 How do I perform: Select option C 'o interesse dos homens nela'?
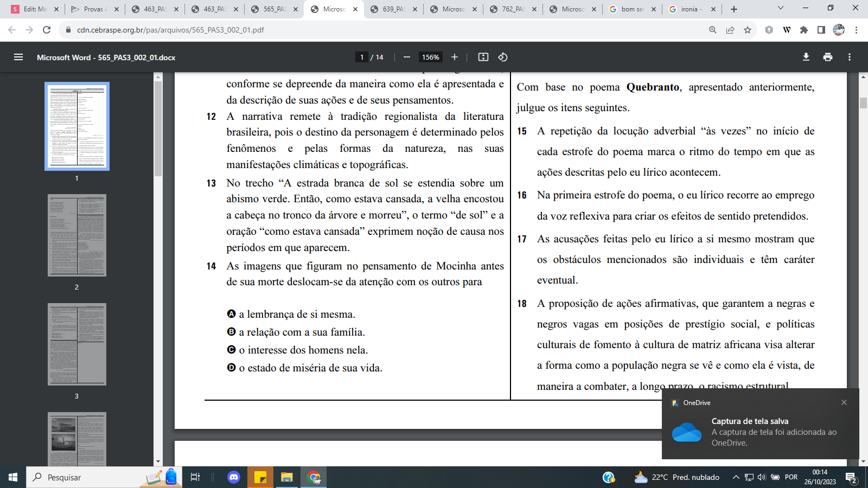[x=297, y=350]
